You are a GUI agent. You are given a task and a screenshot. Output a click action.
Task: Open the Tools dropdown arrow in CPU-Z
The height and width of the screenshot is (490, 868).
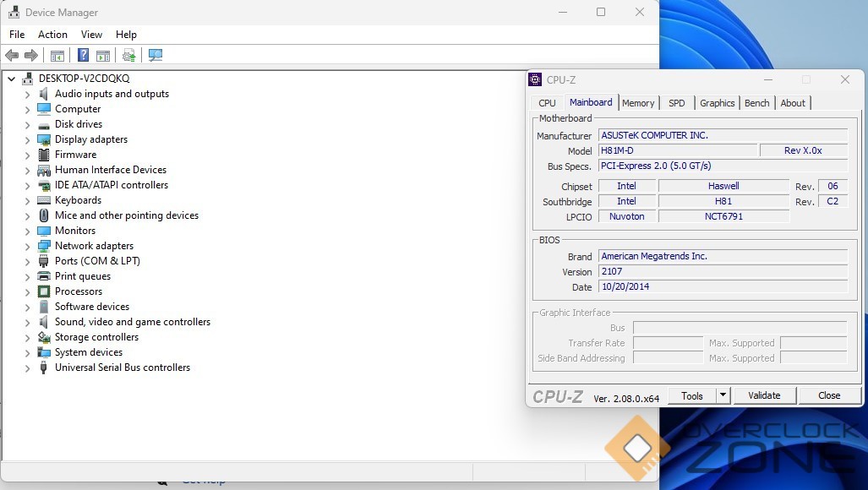tap(723, 395)
